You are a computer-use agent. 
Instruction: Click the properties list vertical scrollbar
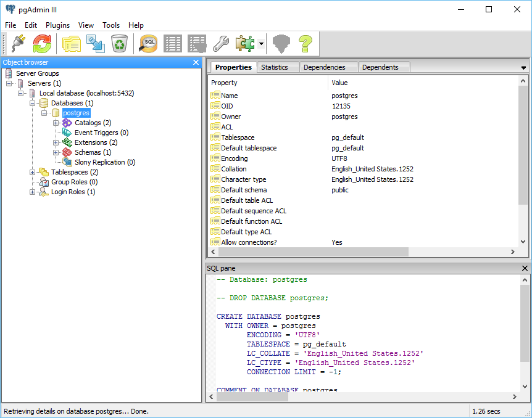(x=523, y=145)
